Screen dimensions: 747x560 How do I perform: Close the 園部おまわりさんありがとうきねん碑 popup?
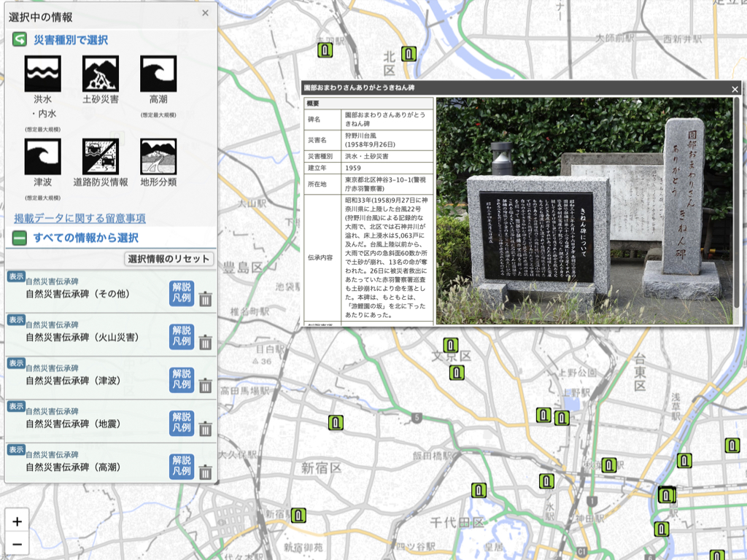(735, 89)
